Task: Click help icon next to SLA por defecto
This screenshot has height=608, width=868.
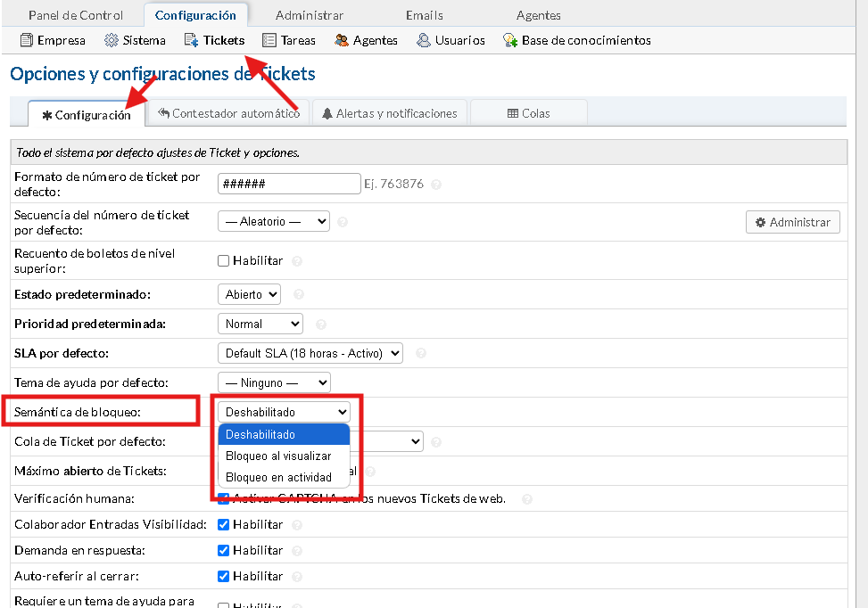Action: [x=421, y=354]
